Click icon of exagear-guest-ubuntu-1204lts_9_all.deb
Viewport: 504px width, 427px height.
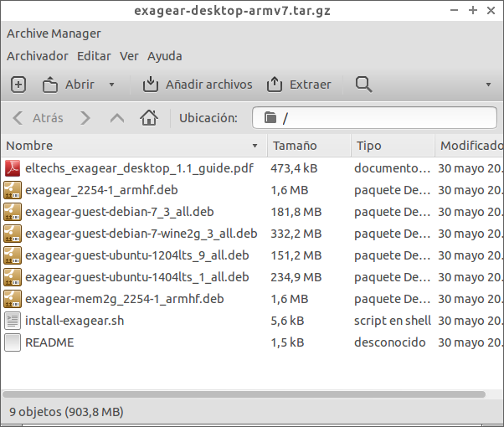[x=13, y=255]
